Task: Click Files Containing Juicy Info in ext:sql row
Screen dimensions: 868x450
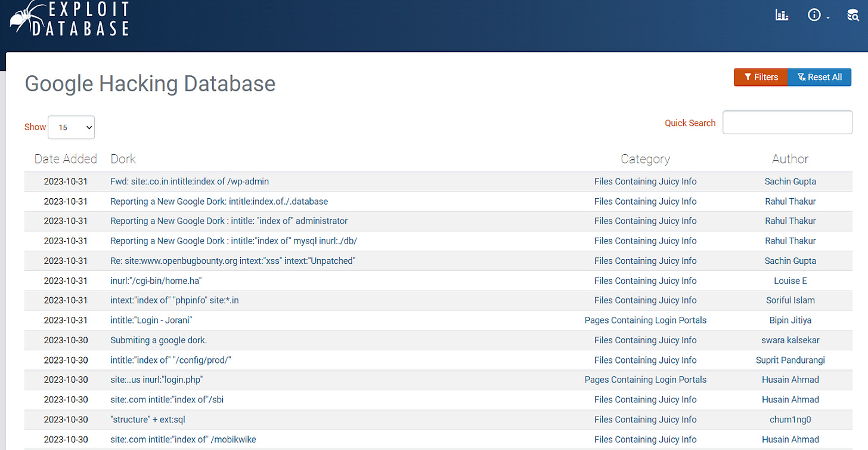Action: 646,420
